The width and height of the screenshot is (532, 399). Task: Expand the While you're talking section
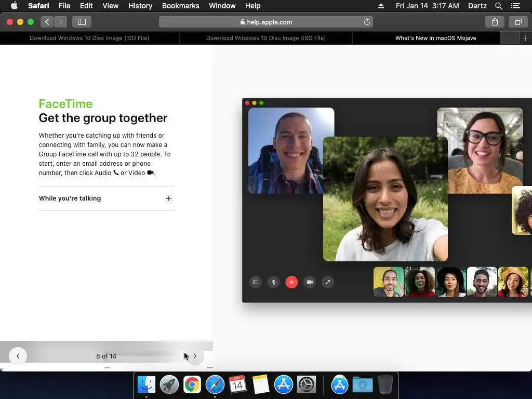pyautogui.click(x=106, y=198)
